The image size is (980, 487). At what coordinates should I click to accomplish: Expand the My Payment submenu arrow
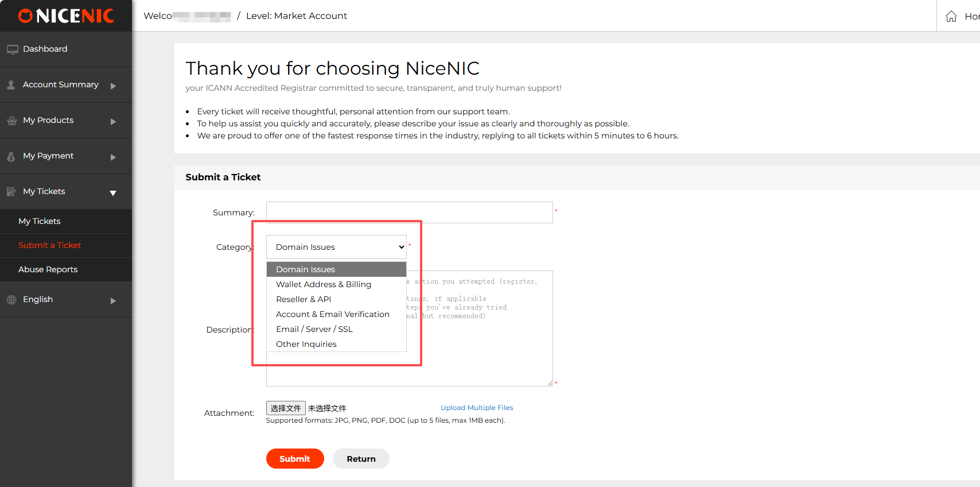coord(113,157)
